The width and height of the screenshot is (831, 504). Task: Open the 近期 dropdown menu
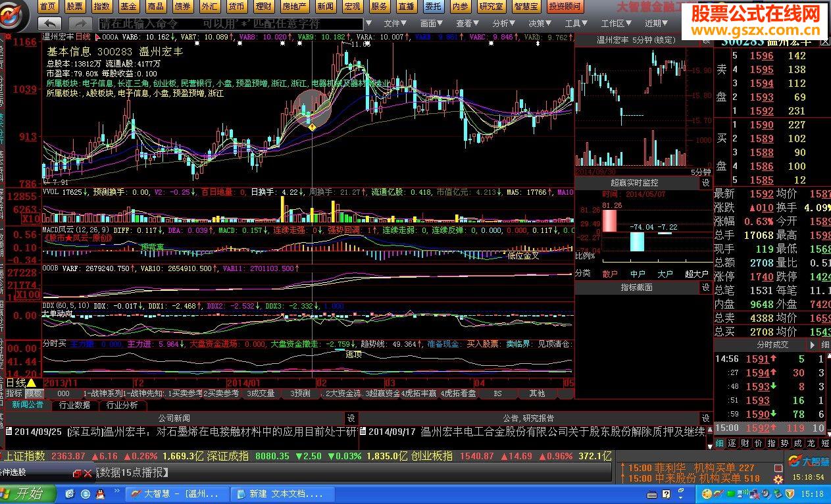pos(657,23)
